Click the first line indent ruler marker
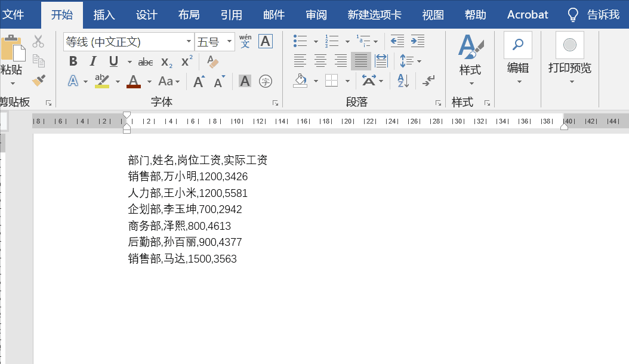 (127, 115)
